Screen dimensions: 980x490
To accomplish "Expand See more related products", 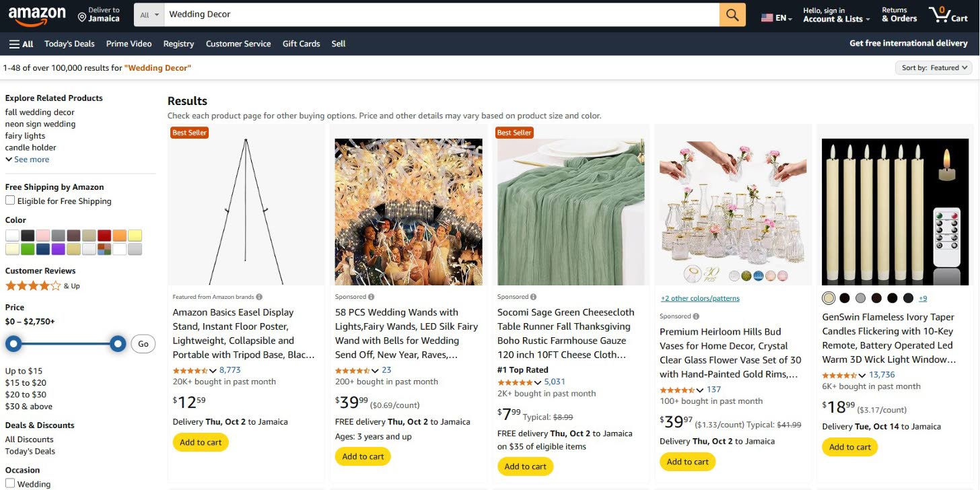I will pyautogui.click(x=28, y=160).
